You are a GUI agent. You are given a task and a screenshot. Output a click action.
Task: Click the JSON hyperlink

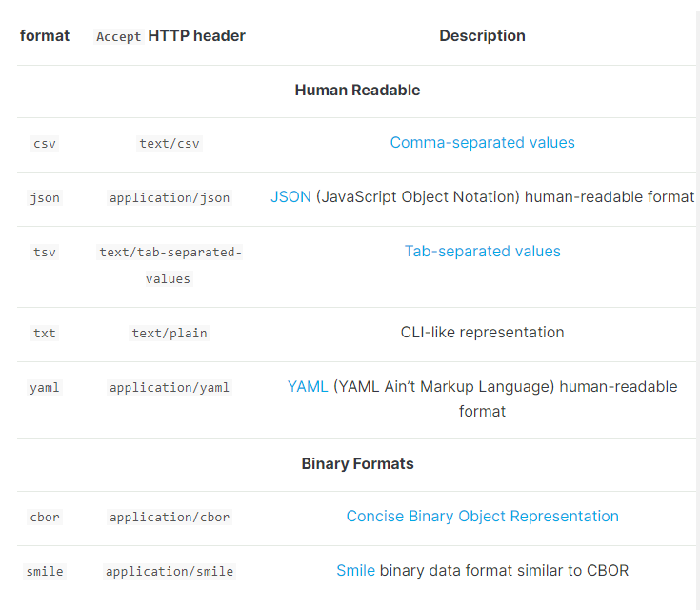[x=290, y=197]
